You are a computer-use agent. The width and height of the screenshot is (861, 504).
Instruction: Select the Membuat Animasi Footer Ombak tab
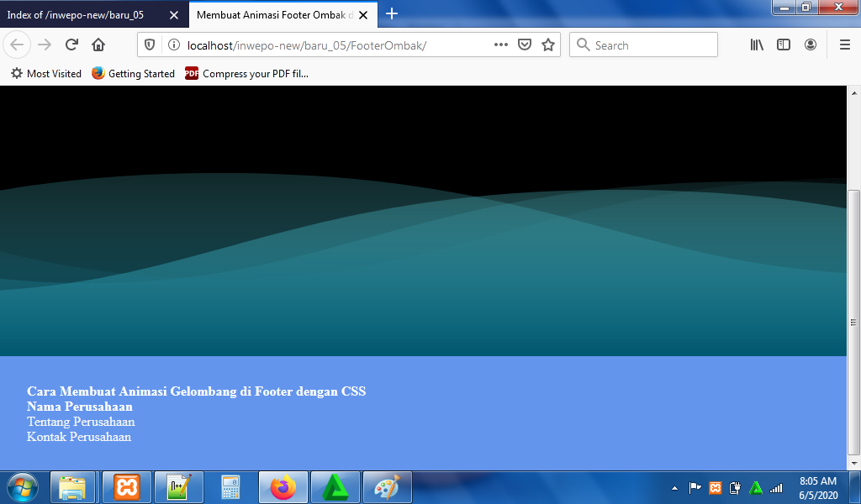tap(275, 15)
